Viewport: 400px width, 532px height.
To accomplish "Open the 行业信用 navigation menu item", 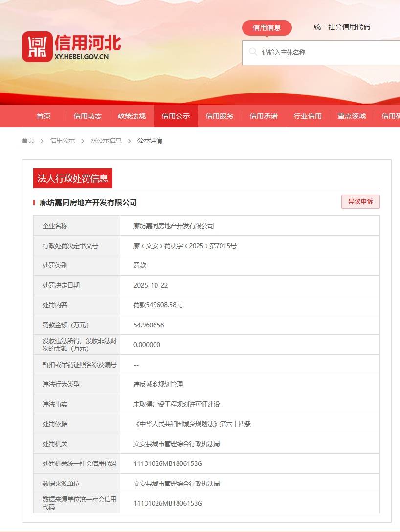I will coord(307,116).
